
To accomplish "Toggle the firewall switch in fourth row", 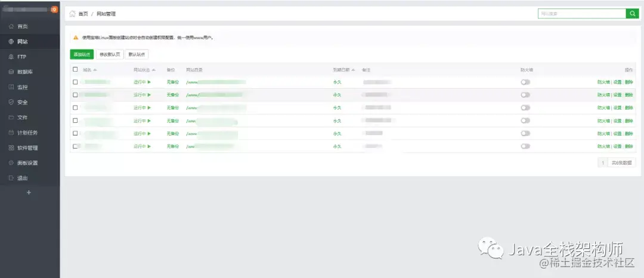I will 525,121.
